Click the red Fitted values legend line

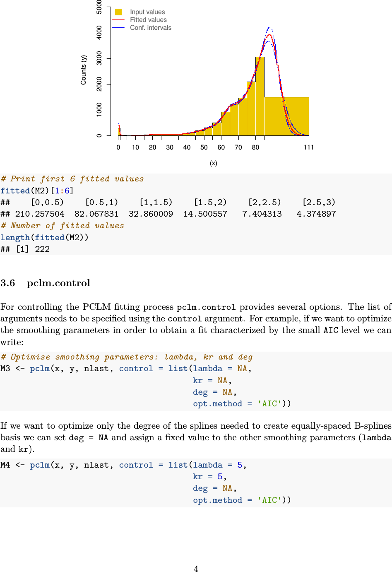118,20
